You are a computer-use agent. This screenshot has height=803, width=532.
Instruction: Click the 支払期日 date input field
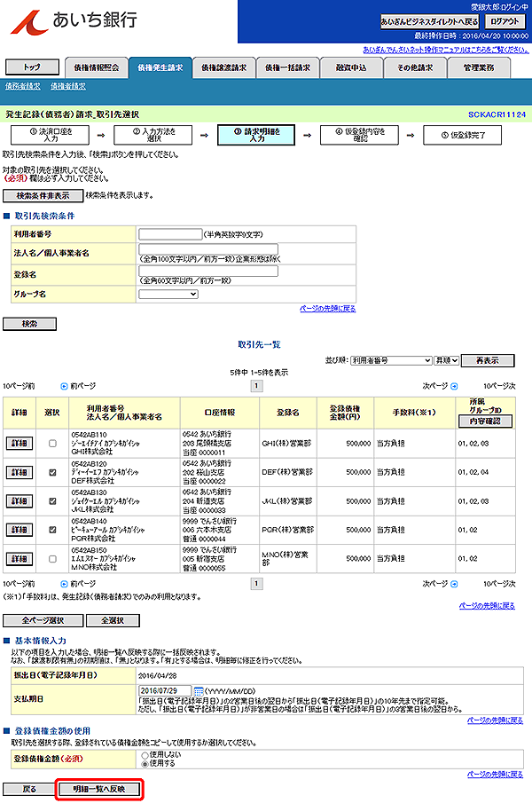165,691
